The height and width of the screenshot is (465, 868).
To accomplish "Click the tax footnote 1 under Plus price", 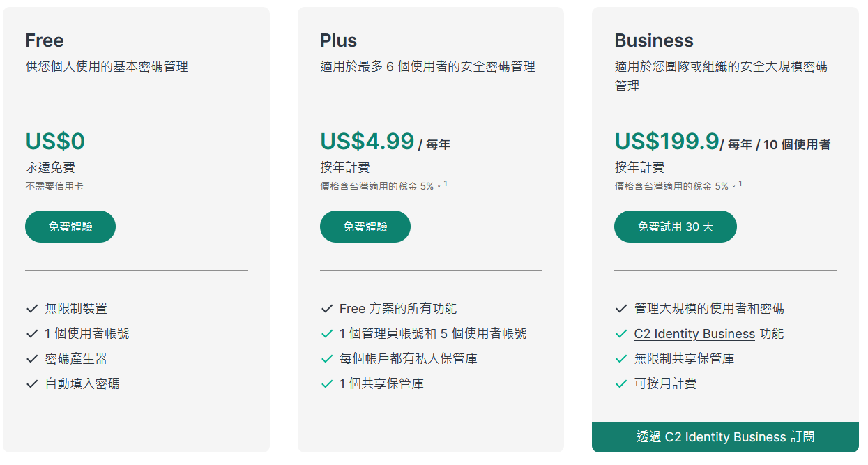I will pyautogui.click(x=446, y=183).
